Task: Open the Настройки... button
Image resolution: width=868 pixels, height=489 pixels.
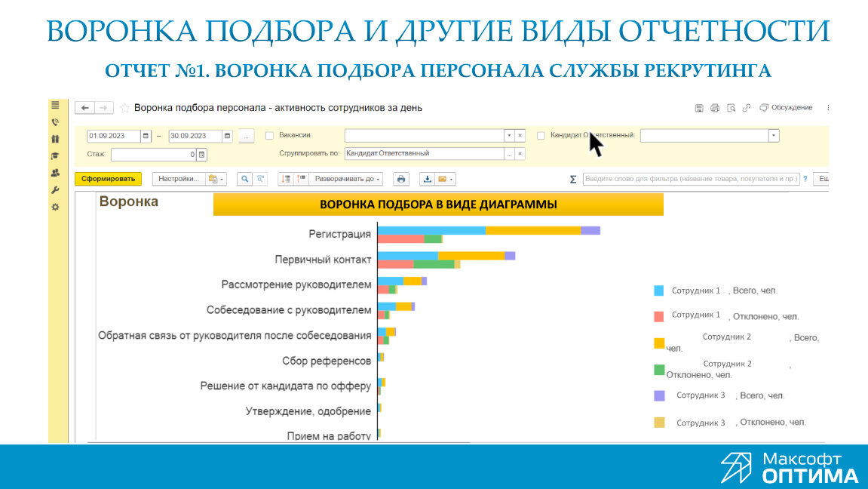Action: (178, 179)
